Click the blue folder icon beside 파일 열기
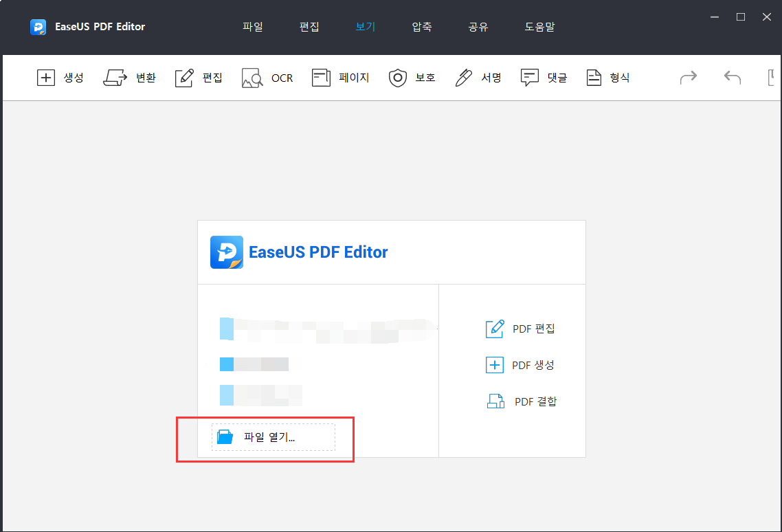This screenshot has height=532, width=782. [225, 436]
